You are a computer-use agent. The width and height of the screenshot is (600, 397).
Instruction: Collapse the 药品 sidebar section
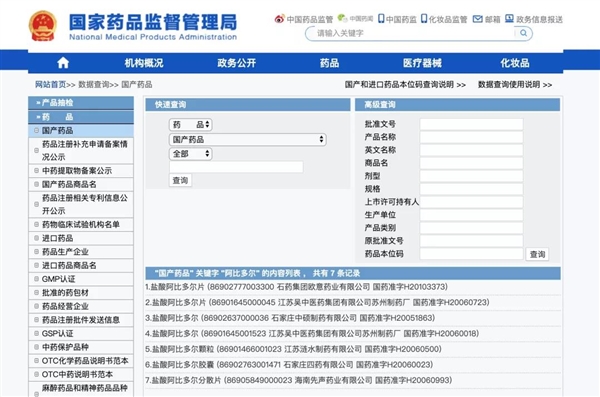(x=81, y=117)
